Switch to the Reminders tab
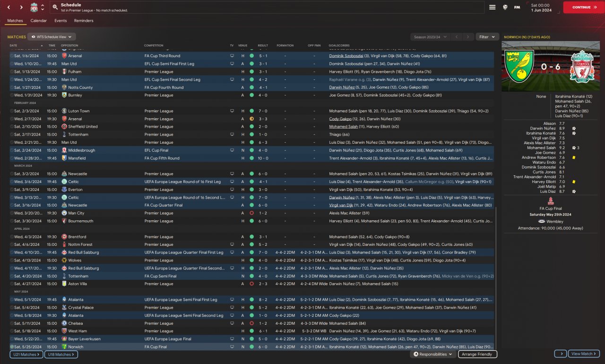 click(84, 21)
